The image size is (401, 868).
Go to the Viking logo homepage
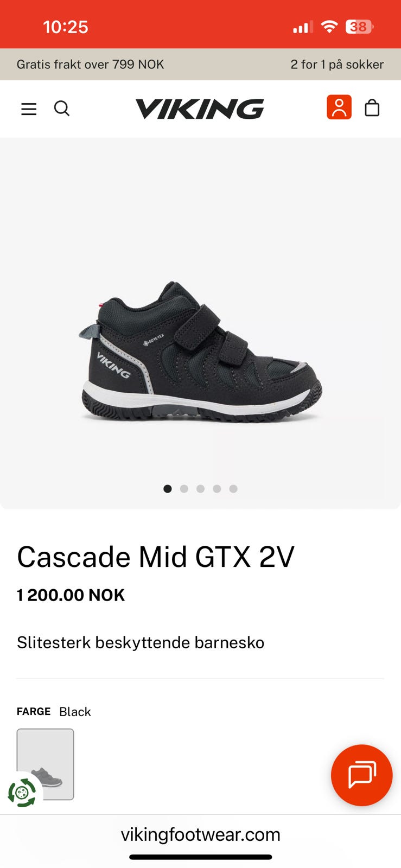(200, 108)
